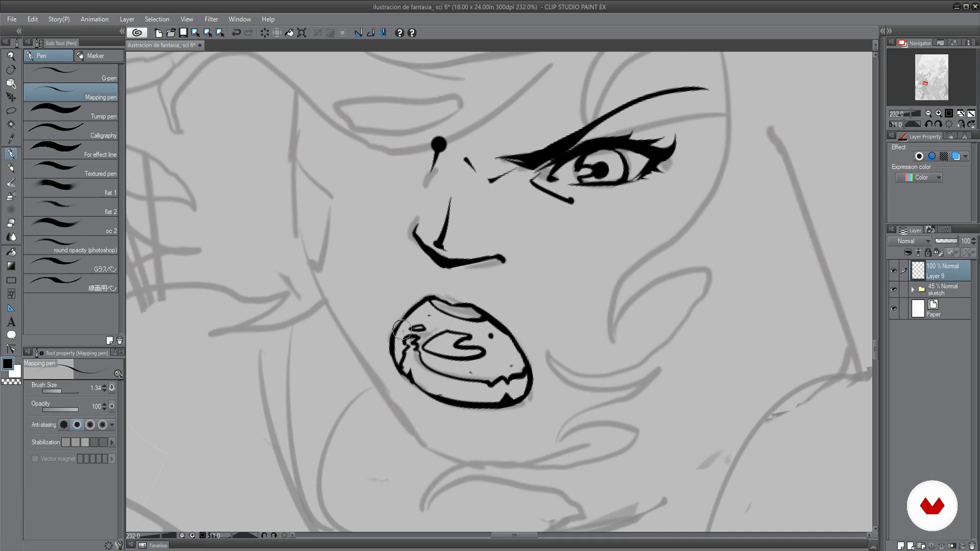Screen dimensions: 980x551
Task: Click the Brush Size slider
Action: [60, 391]
